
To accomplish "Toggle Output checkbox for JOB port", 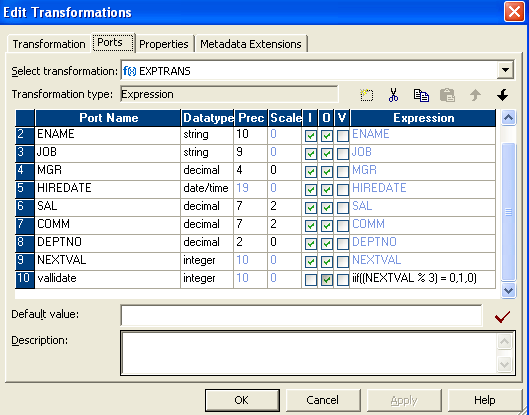I will click(x=326, y=154).
